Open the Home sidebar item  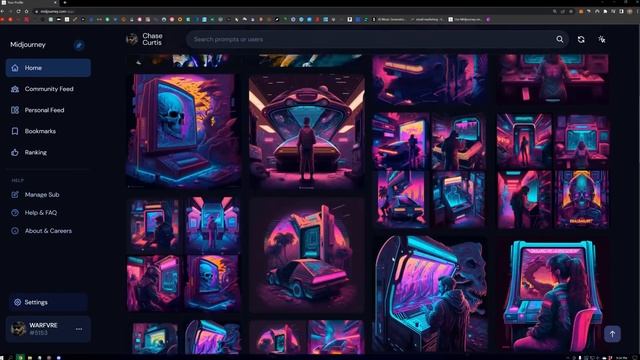48,68
